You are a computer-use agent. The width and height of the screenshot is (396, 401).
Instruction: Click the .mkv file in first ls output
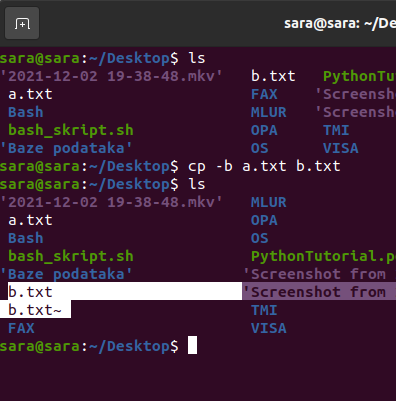111,76
